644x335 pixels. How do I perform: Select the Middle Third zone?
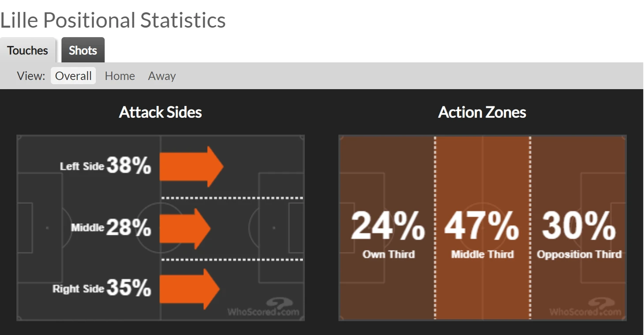(483, 228)
